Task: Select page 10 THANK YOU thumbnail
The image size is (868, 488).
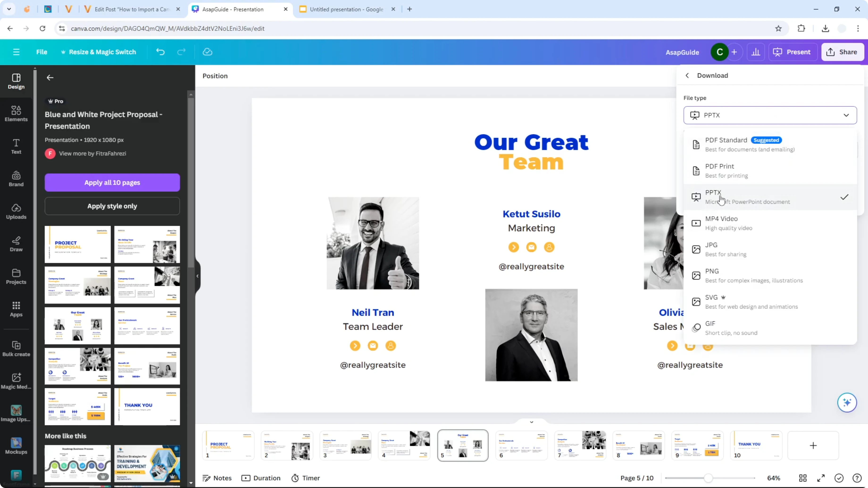Action: [756, 445]
